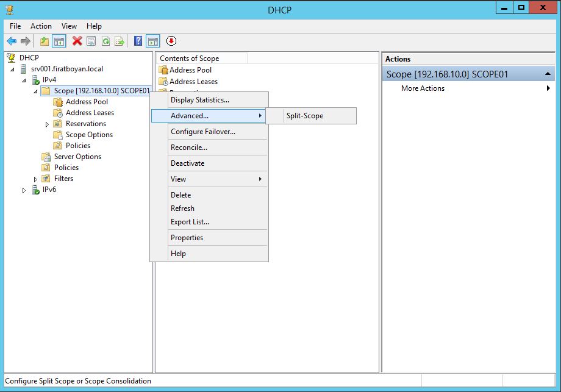Open the Properties toolbar icon

pos(91,41)
